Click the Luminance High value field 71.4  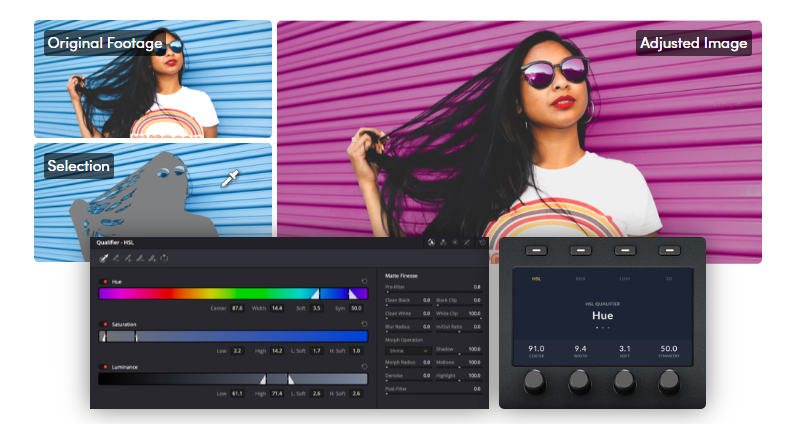coord(277,393)
